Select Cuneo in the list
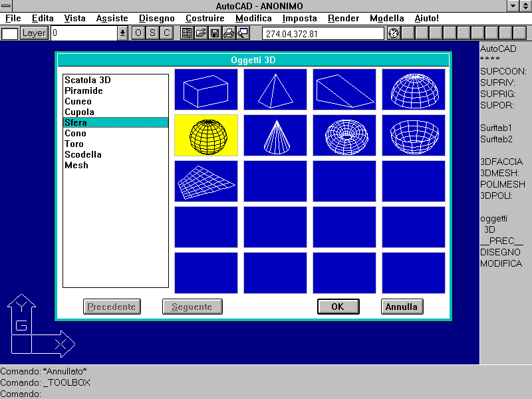This screenshot has height=399, width=532. pyautogui.click(x=116, y=102)
